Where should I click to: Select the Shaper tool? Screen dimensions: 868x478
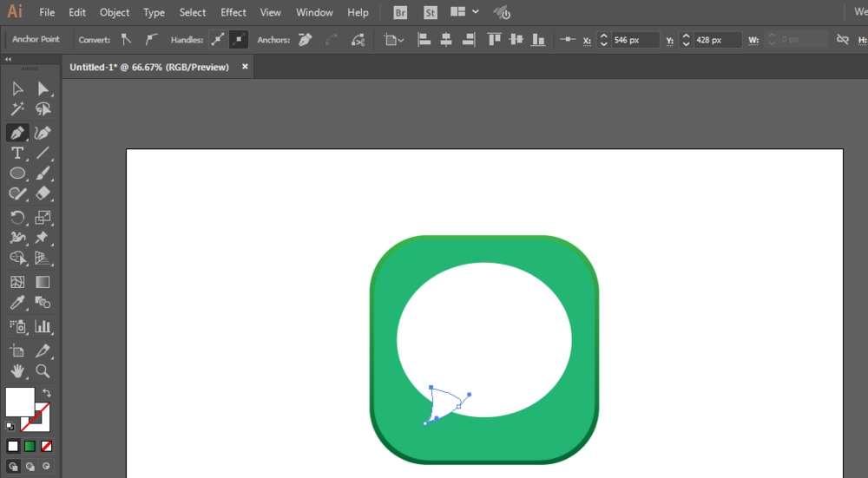click(x=17, y=193)
